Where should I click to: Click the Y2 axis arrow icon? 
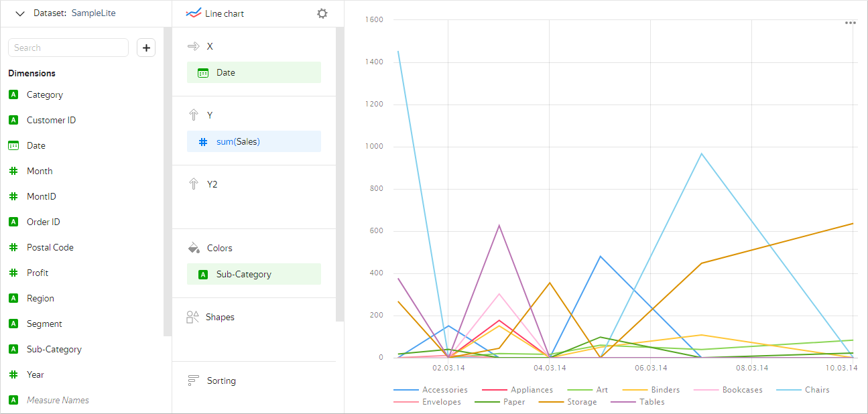pyautogui.click(x=194, y=184)
